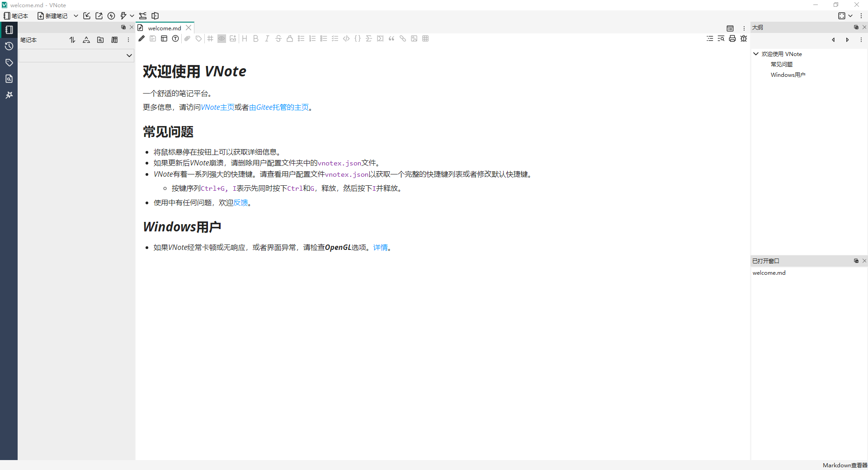Click the insert link chain icon
The height and width of the screenshot is (470, 868).
click(x=403, y=39)
